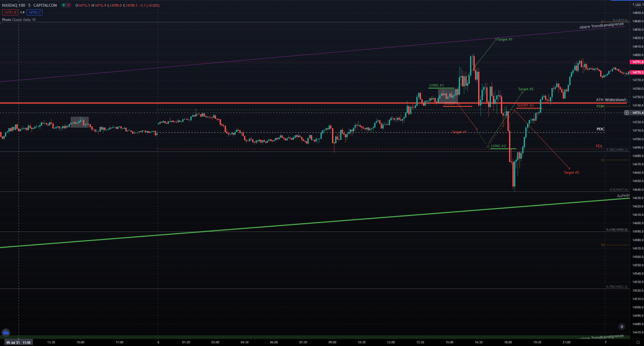This screenshot has height=346, width=644.
Task: Select the red ATH Widerstand horizontal line label
Action: point(611,100)
